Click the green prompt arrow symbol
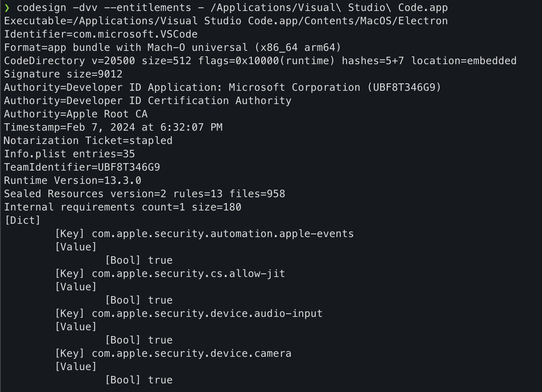Image resolution: width=542 pixels, height=392 pixels. (7, 8)
